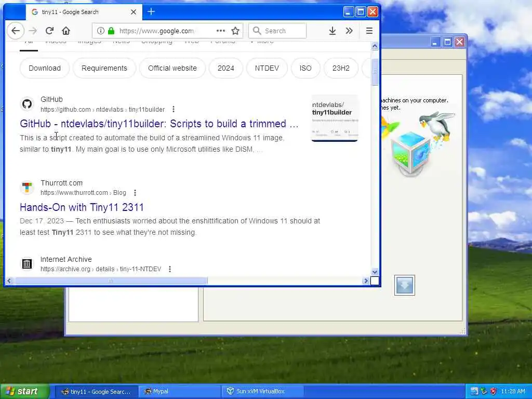Switch to Sun xVM VirtualBox taskbar item
This screenshot has height=399, width=532.
263,392
